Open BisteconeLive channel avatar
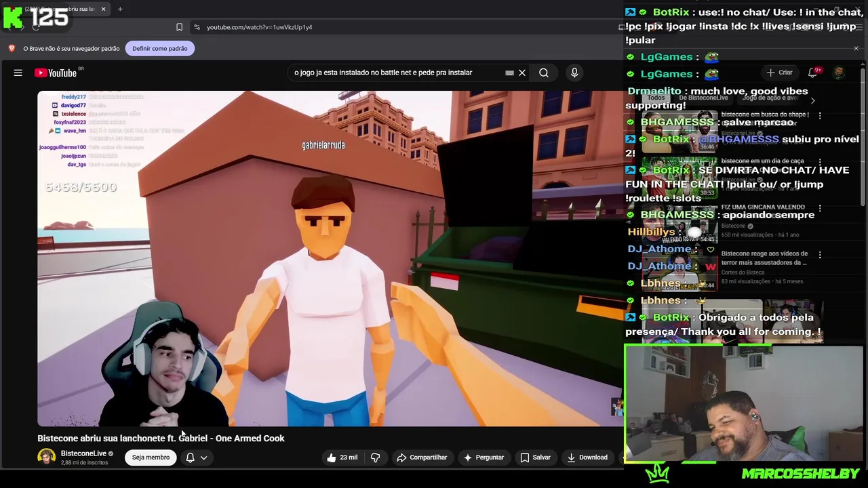 [x=46, y=457]
